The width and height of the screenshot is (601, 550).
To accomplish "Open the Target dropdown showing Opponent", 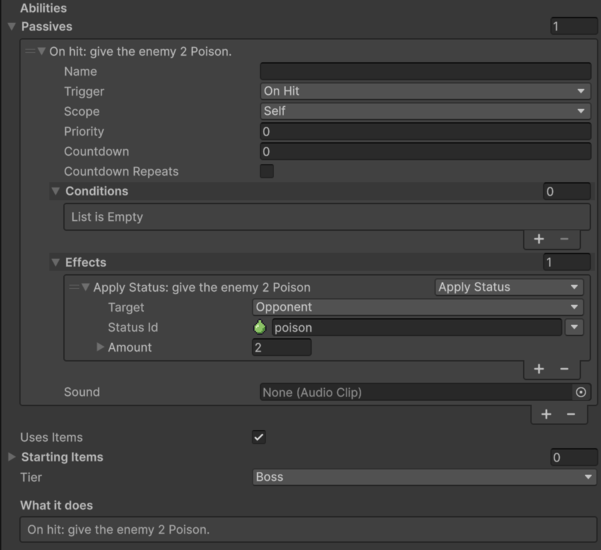I will click(418, 307).
